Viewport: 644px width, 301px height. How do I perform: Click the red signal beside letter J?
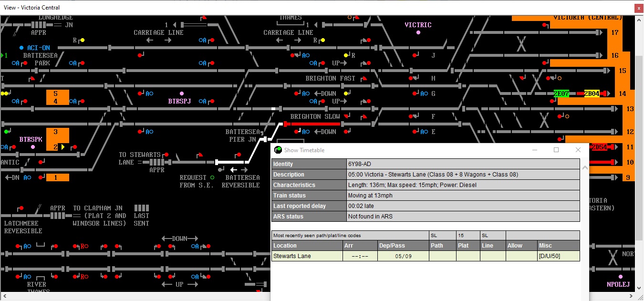point(415,55)
